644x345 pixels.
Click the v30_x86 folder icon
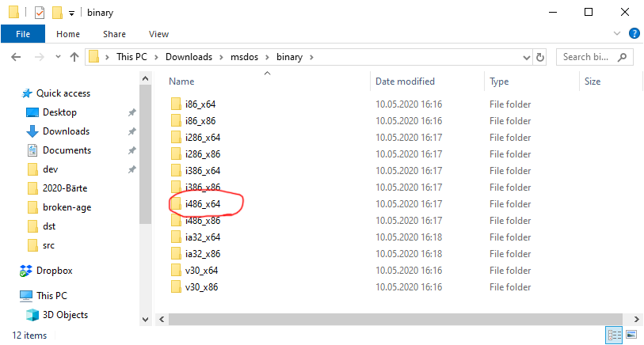[176, 287]
